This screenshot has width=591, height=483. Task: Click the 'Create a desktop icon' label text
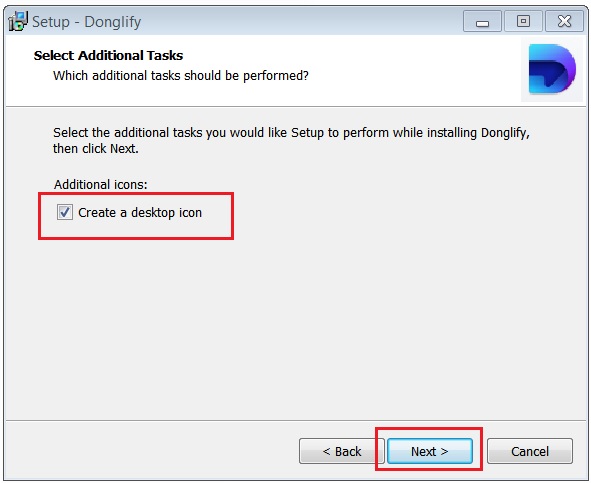140,213
